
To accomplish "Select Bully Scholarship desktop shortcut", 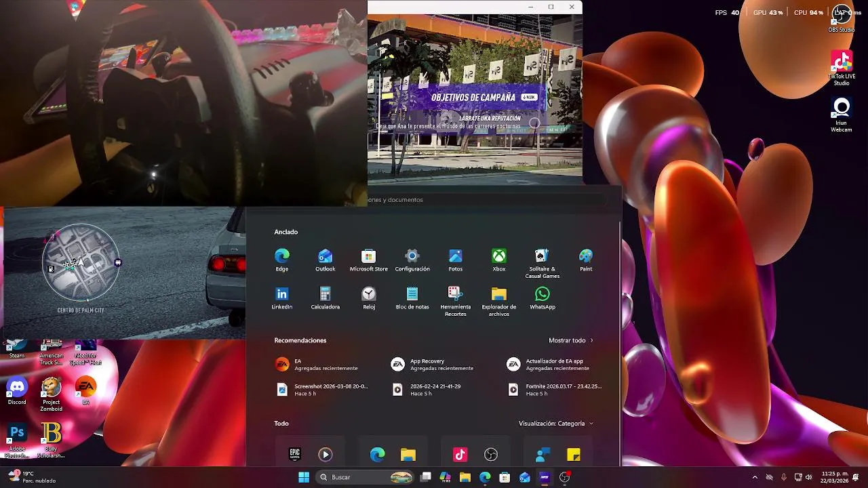I will 51,439.
